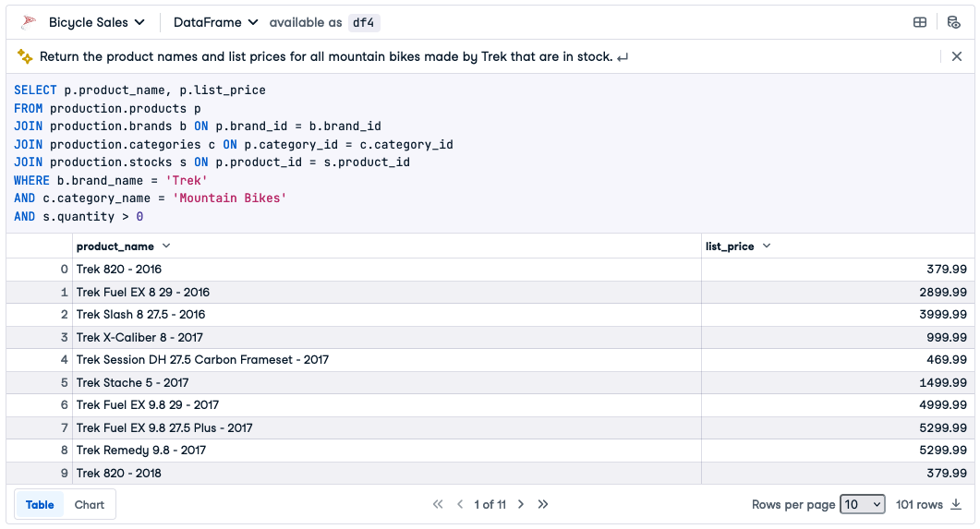Open the Rows per page selector
980x529 pixels.
point(863,504)
